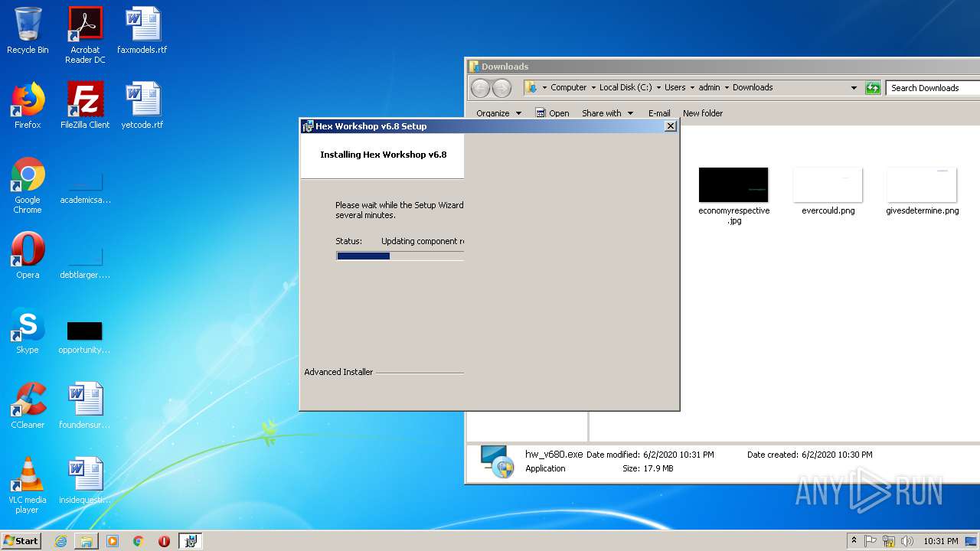Screen dimensions: 980x551
Task: Select the debtlarger desktop file
Action: [85, 261]
